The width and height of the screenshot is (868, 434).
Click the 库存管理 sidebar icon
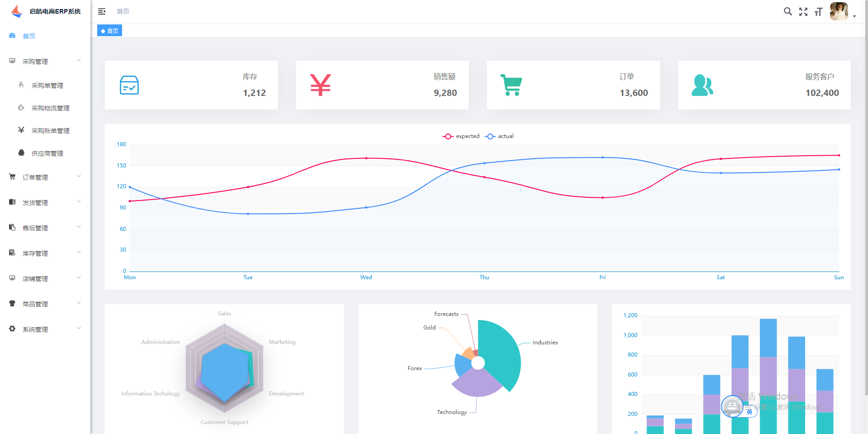pyautogui.click(x=12, y=253)
